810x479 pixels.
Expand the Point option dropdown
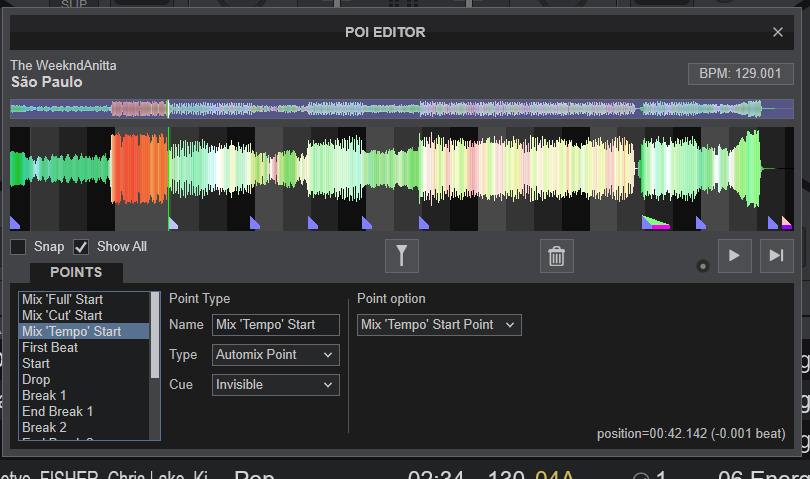(439, 325)
